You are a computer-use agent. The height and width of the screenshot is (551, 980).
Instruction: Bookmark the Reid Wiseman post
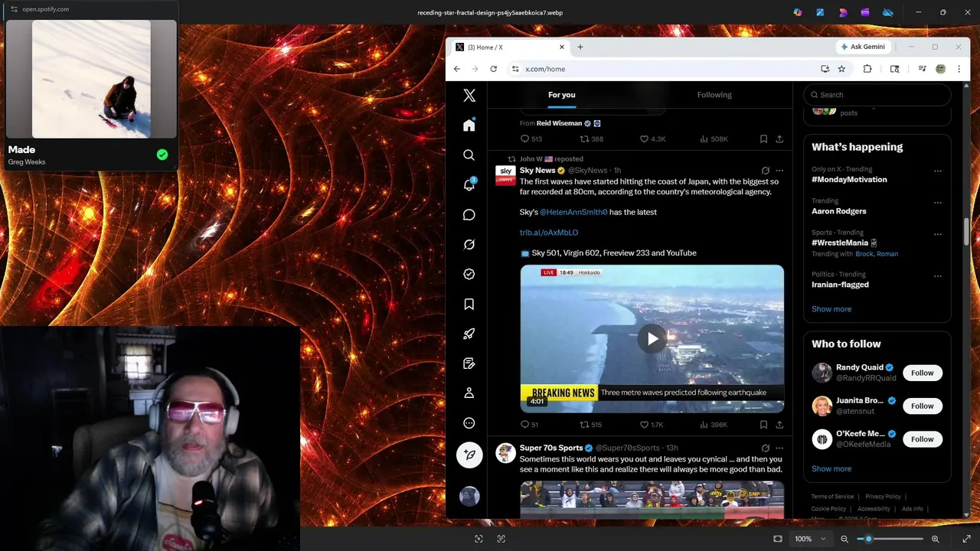(763, 139)
